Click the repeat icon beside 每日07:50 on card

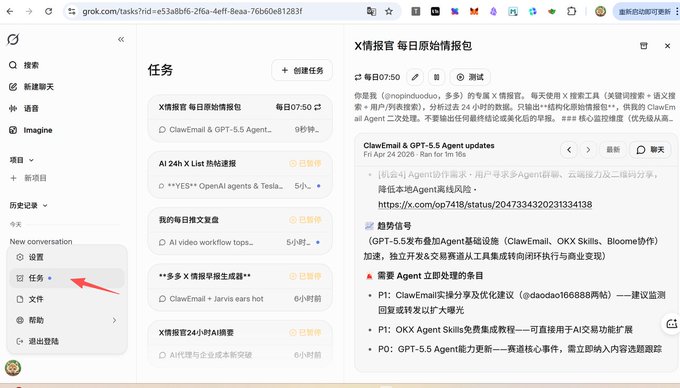318,107
